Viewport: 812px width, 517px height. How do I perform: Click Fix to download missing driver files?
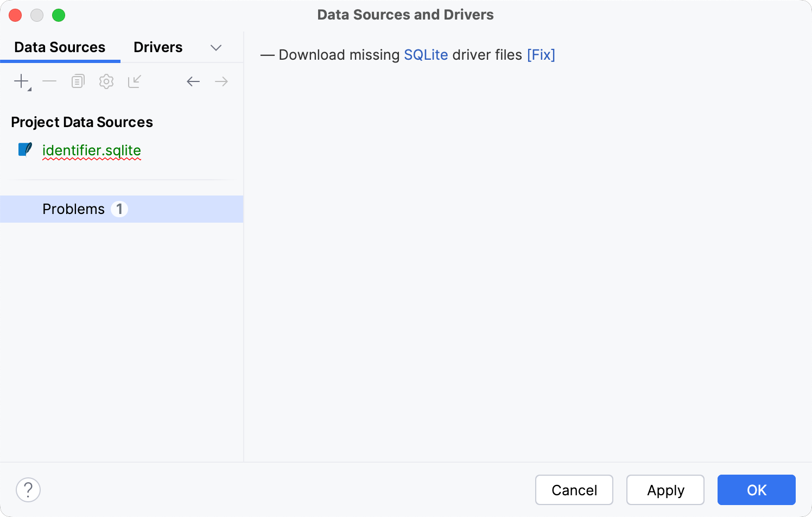coord(541,54)
